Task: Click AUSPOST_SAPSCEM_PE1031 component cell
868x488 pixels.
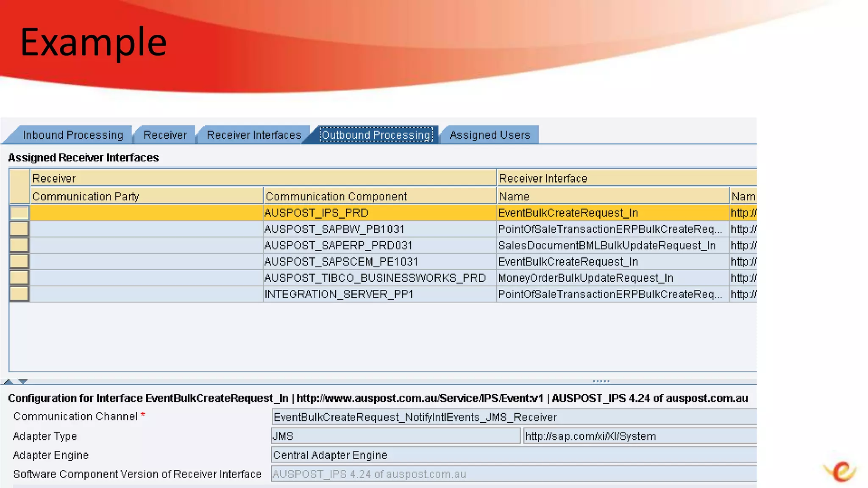Action: pos(380,261)
